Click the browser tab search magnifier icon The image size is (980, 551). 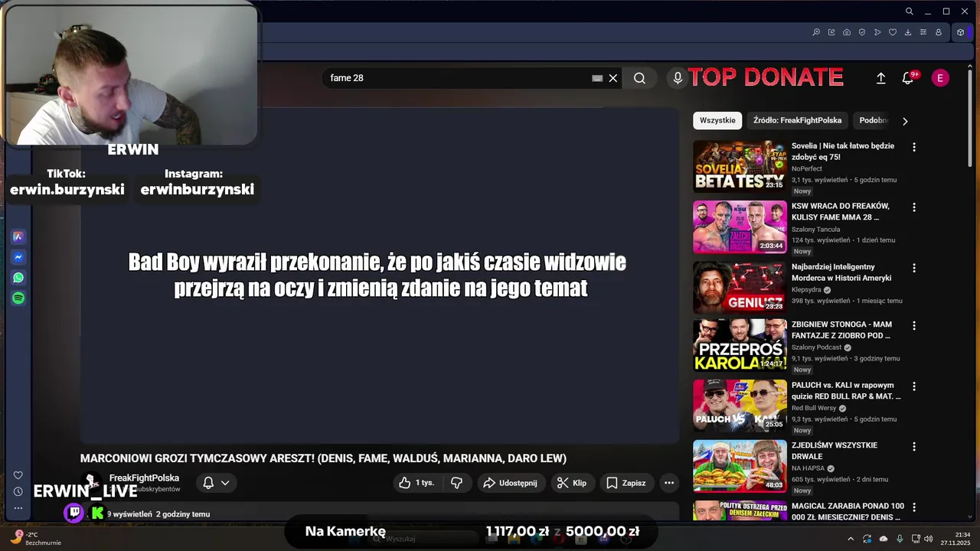point(909,11)
